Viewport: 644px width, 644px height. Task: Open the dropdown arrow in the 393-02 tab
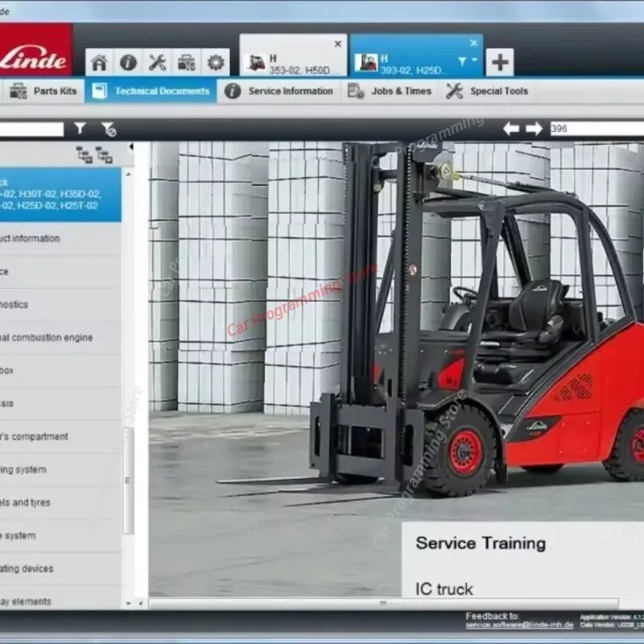474,60
